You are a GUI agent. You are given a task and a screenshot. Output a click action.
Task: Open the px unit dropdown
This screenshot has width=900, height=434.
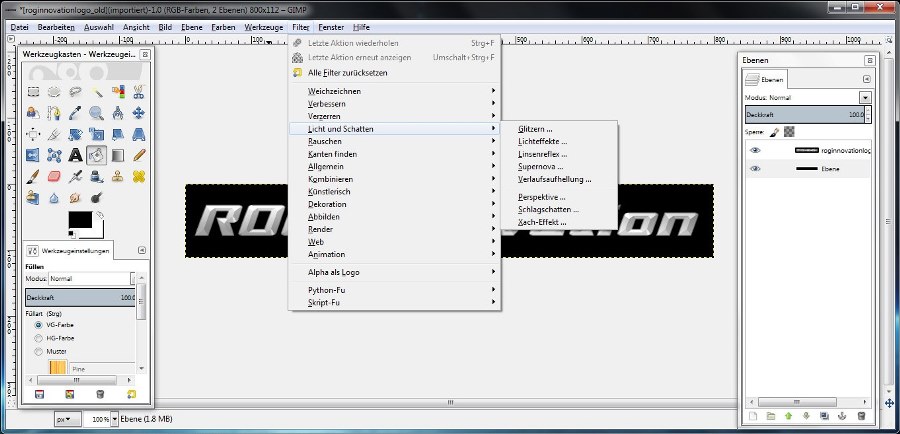coord(68,420)
